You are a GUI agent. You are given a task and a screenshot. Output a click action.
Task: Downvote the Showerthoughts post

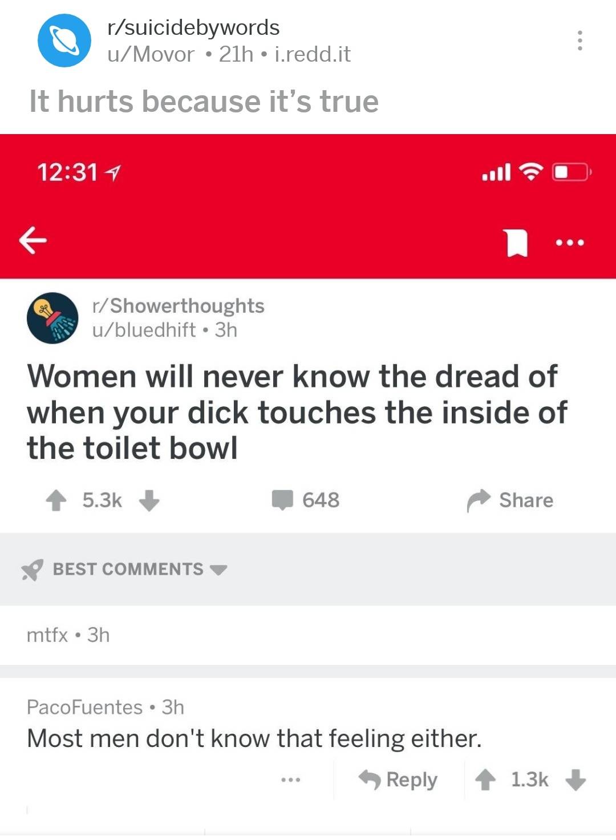pos(149,500)
